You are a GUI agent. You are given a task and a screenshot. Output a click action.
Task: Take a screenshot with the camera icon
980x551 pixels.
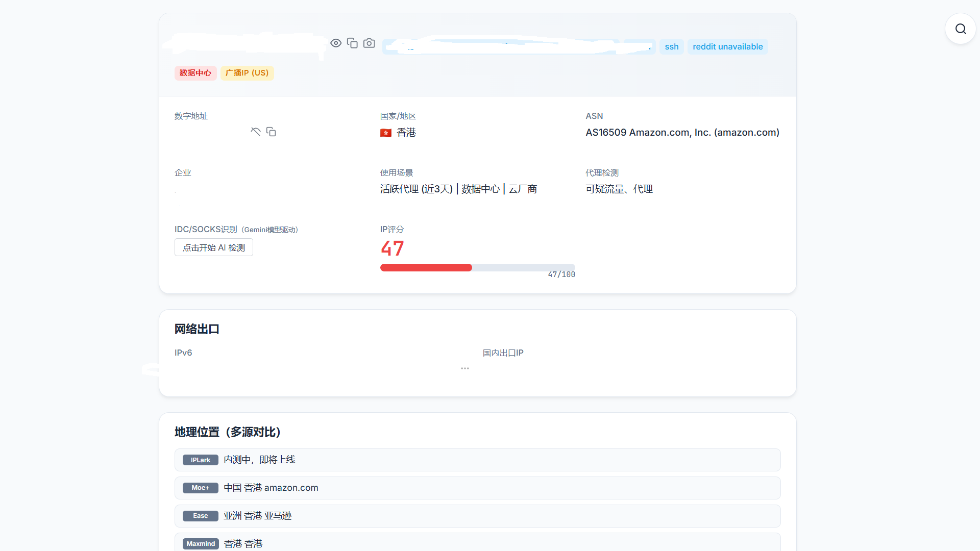pos(369,43)
